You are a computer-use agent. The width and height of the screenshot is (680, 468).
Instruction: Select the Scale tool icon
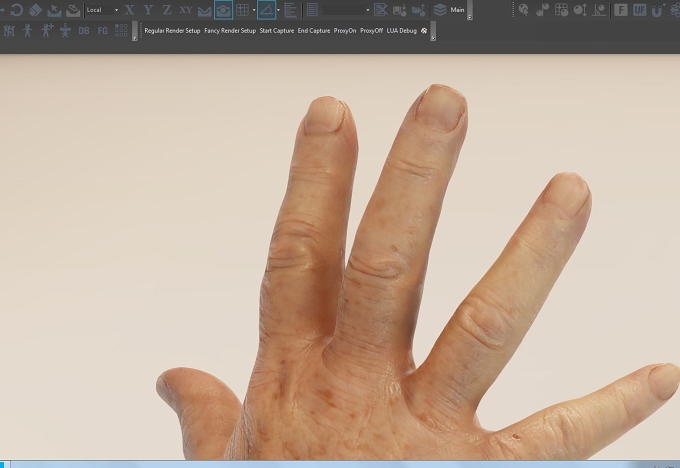click(35, 10)
